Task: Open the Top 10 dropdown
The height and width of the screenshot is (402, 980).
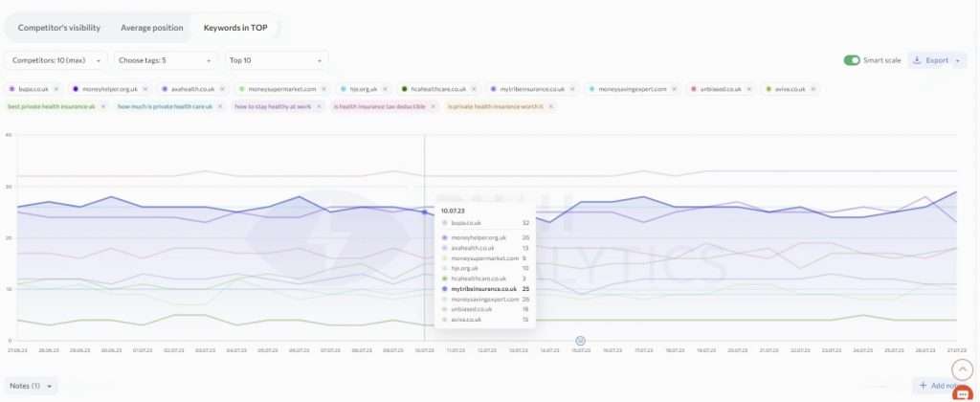Action: pos(277,60)
